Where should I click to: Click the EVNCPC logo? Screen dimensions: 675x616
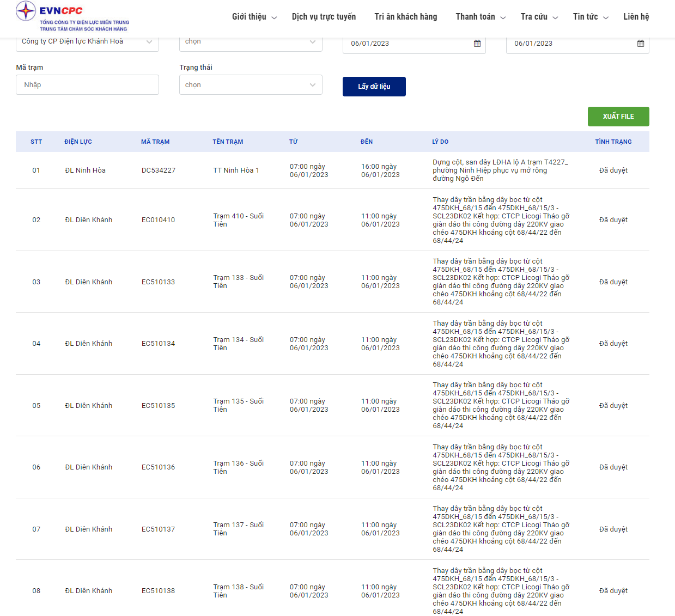click(x=72, y=17)
